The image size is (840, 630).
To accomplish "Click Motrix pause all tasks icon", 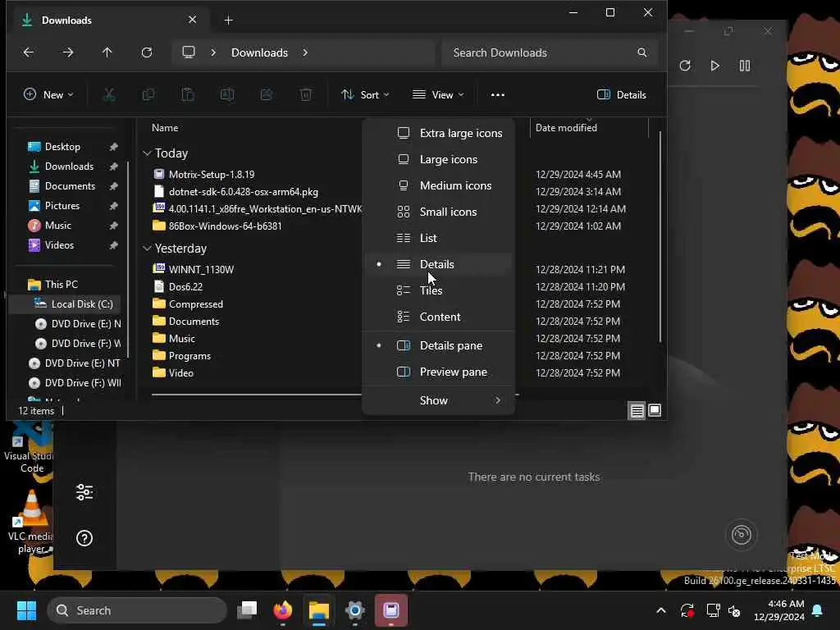I will tap(745, 66).
